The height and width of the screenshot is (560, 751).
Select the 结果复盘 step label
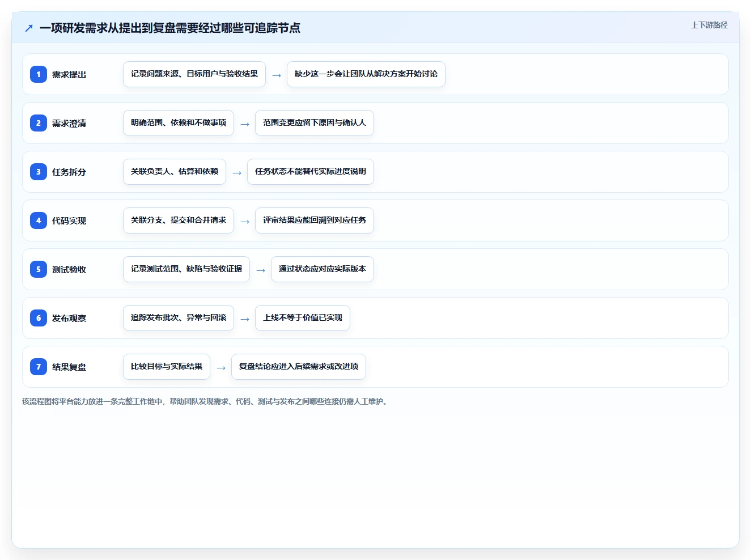coord(69,367)
